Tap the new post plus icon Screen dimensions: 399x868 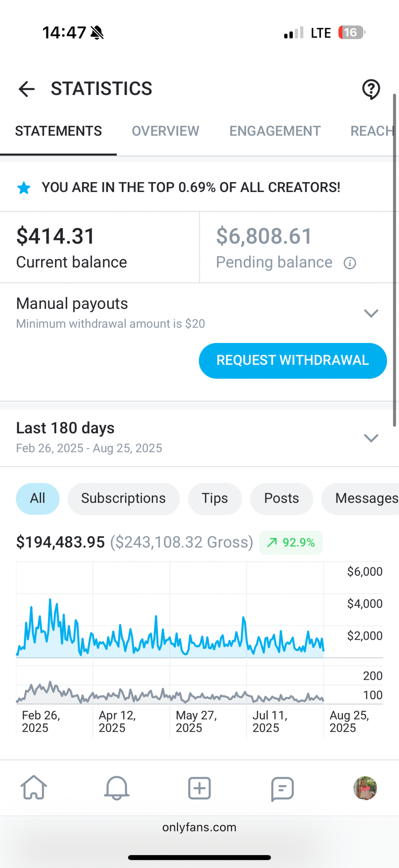(199, 788)
